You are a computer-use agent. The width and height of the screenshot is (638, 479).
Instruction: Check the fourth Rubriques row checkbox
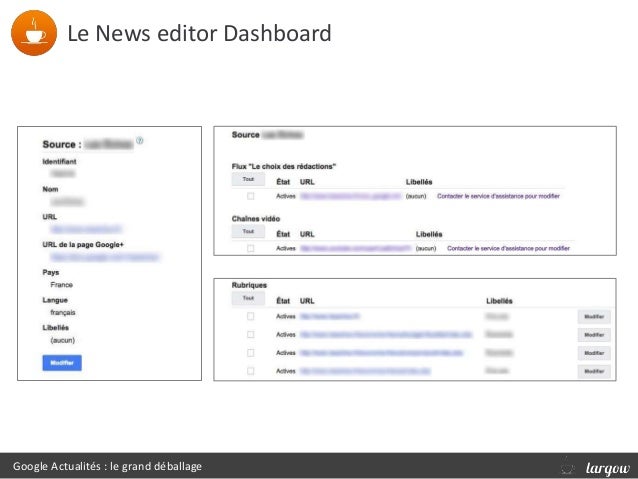251,371
